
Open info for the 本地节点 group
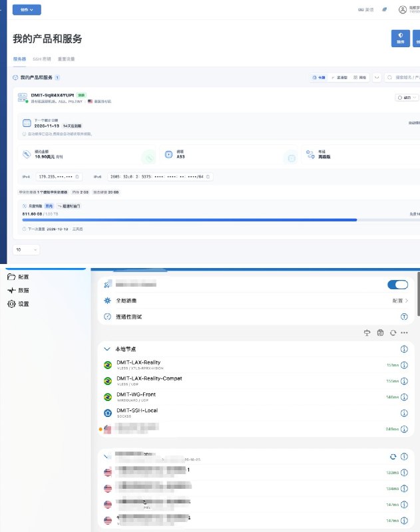click(404, 348)
